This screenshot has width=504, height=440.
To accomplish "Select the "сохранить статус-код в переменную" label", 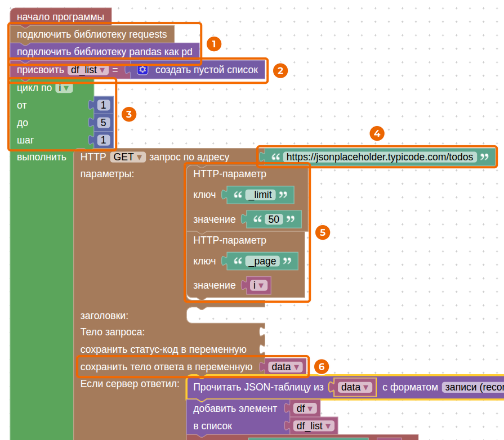I will pos(163,349).
